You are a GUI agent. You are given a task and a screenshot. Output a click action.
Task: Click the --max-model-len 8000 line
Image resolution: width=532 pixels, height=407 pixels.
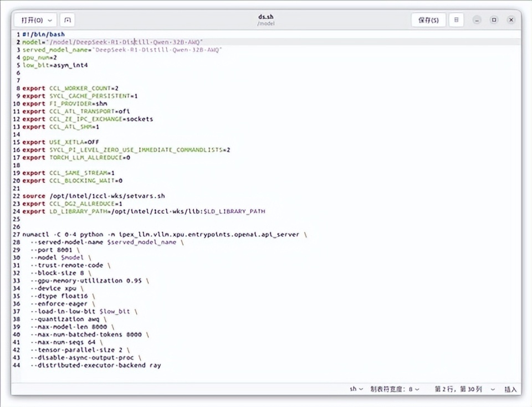click(x=72, y=327)
